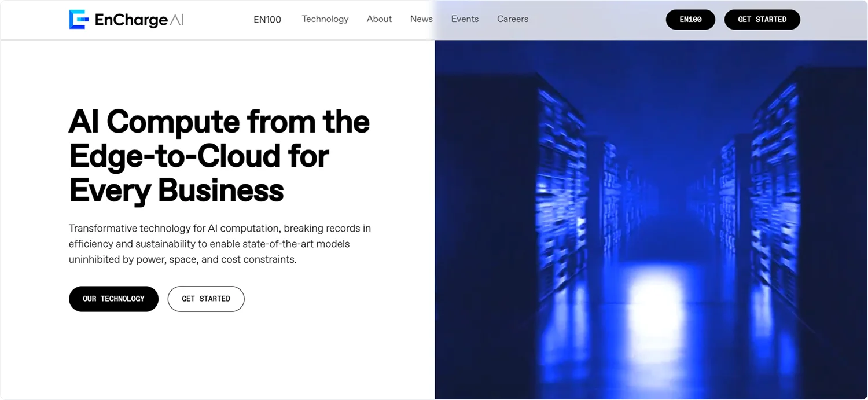Click Get Started in the header
868x400 pixels.
(762, 19)
